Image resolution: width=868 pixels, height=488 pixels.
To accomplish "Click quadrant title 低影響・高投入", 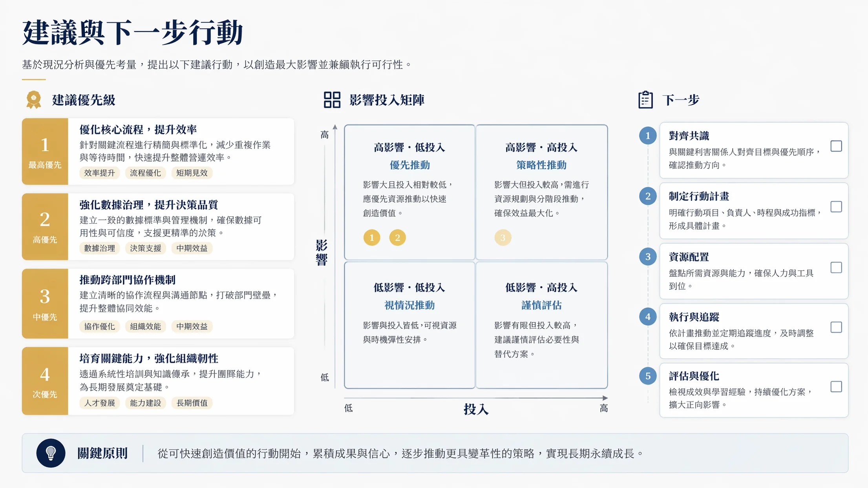I will [x=541, y=288].
